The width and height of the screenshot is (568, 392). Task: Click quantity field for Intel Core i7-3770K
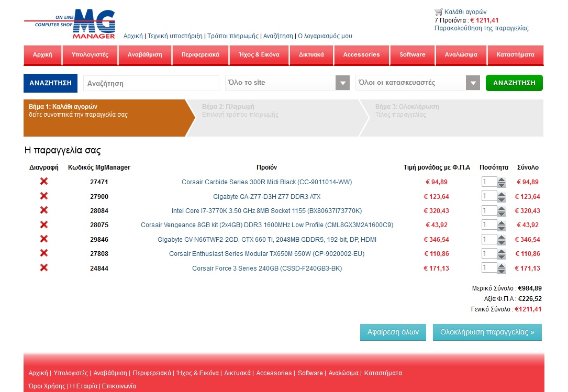coord(489,210)
